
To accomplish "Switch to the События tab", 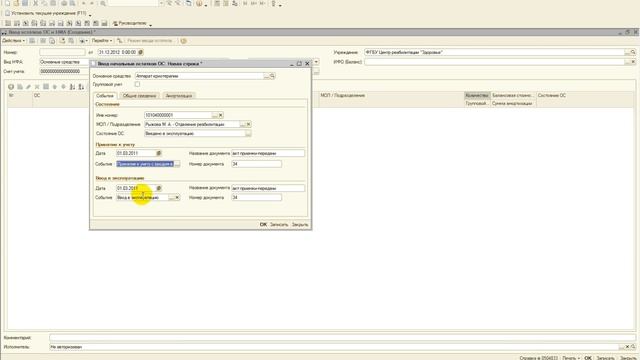I will click(x=105, y=96).
